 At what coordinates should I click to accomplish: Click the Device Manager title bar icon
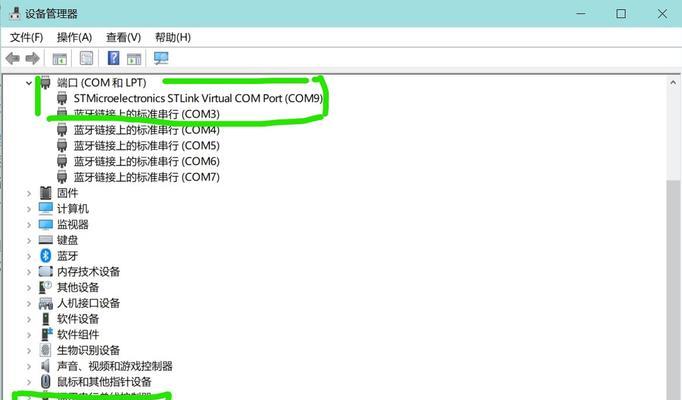[15, 13]
